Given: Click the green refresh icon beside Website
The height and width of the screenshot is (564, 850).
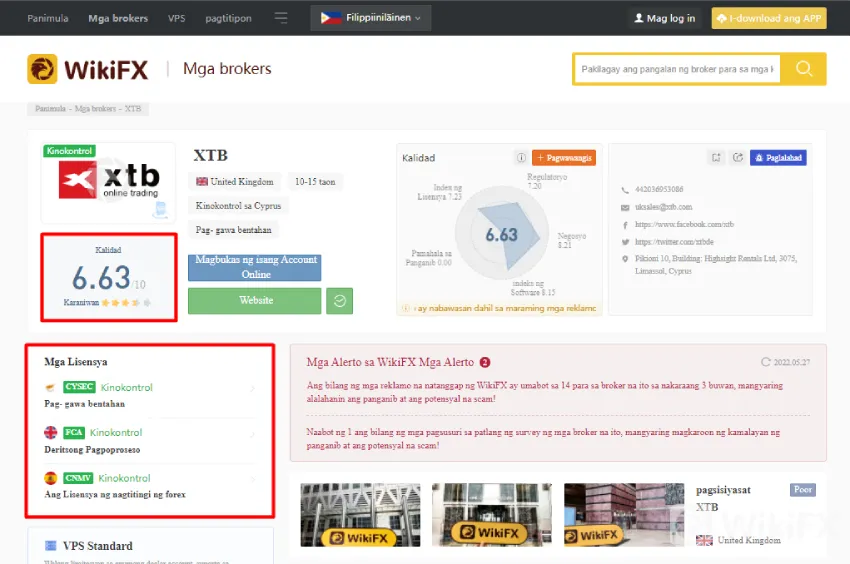Looking at the screenshot, I should coord(340,301).
